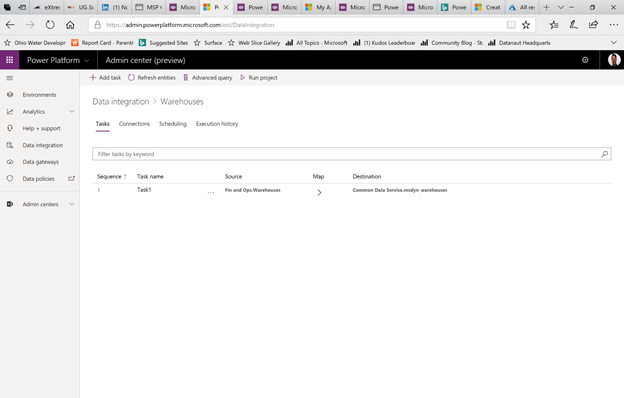Click Data integration breadcrumb link
Viewport: 624px width, 398px height.
click(121, 101)
